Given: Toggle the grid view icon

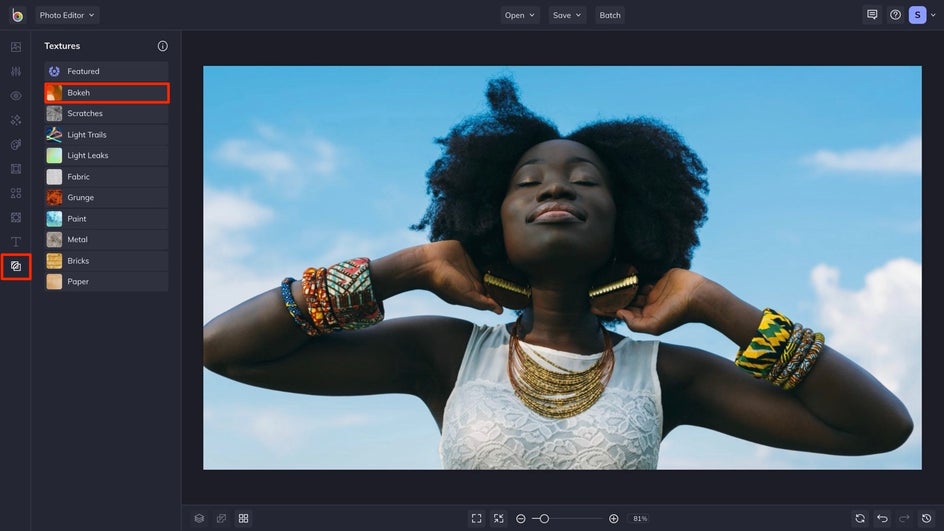Looking at the screenshot, I should [243, 518].
